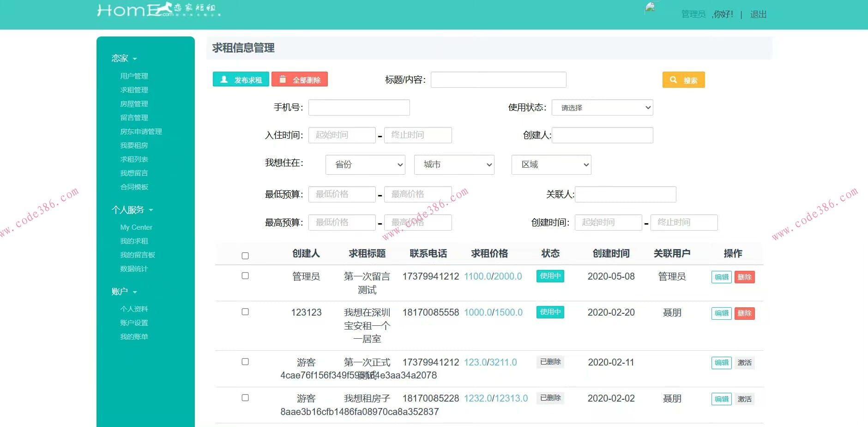Image resolution: width=868 pixels, height=427 pixels.
Task: Check the checkbox on the 123123 row
Action: click(x=245, y=311)
